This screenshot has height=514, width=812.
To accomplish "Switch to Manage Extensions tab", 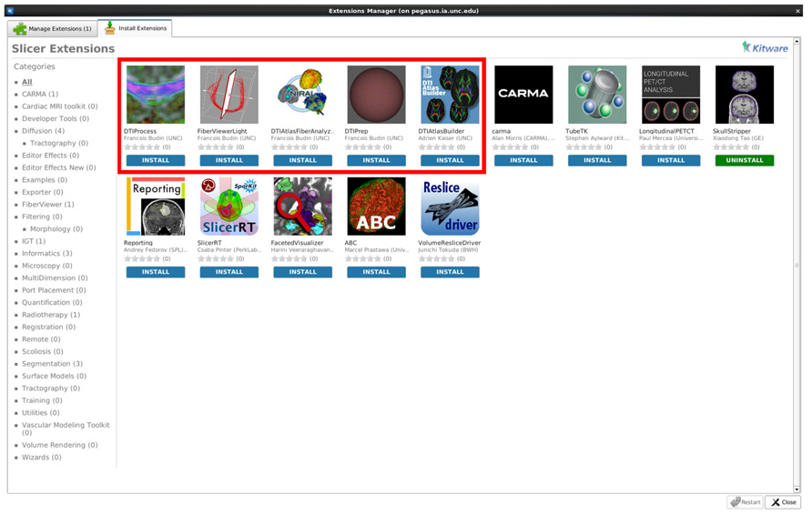I will tap(52, 28).
